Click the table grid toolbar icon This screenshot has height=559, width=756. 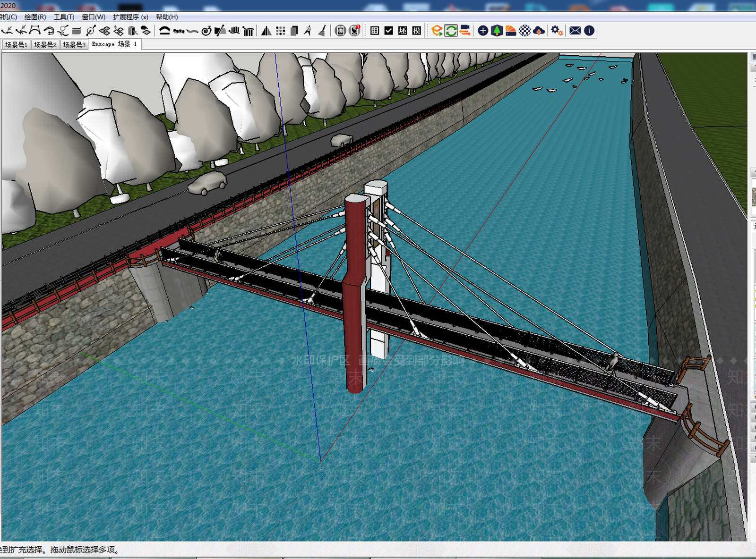pos(375,31)
